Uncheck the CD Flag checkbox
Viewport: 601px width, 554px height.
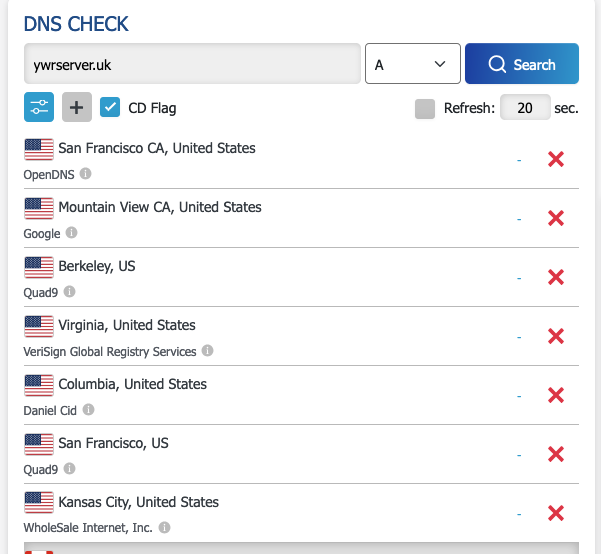tap(110, 107)
